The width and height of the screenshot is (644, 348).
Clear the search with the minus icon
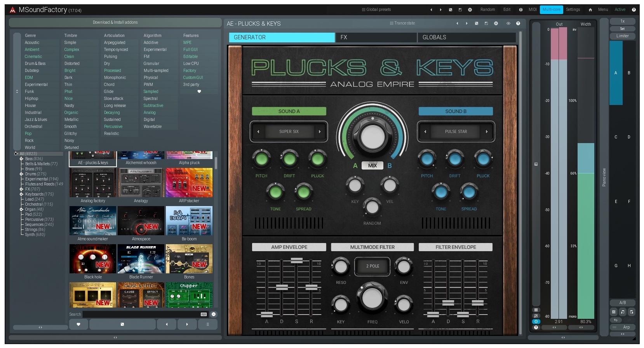point(214,314)
